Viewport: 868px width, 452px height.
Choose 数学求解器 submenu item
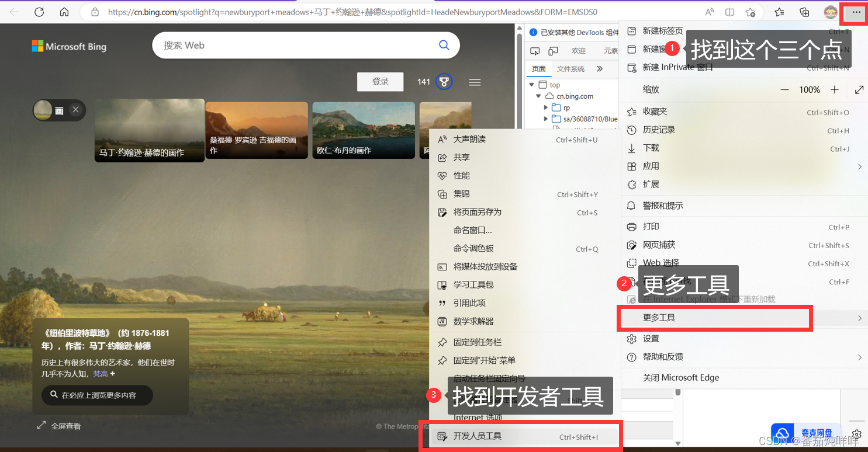(524, 321)
